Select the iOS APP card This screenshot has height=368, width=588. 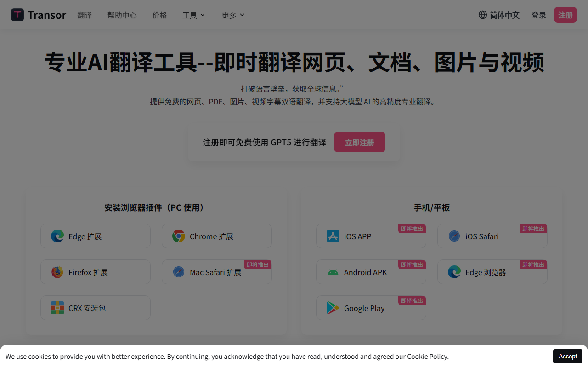[371, 236]
